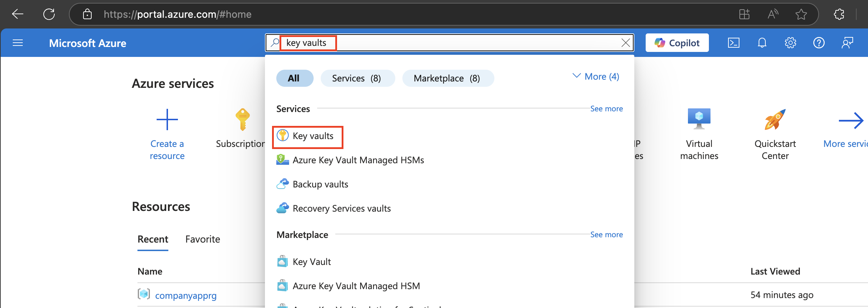
Task: Go back using the browser back arrow
Action: click(x=17, y=14)
